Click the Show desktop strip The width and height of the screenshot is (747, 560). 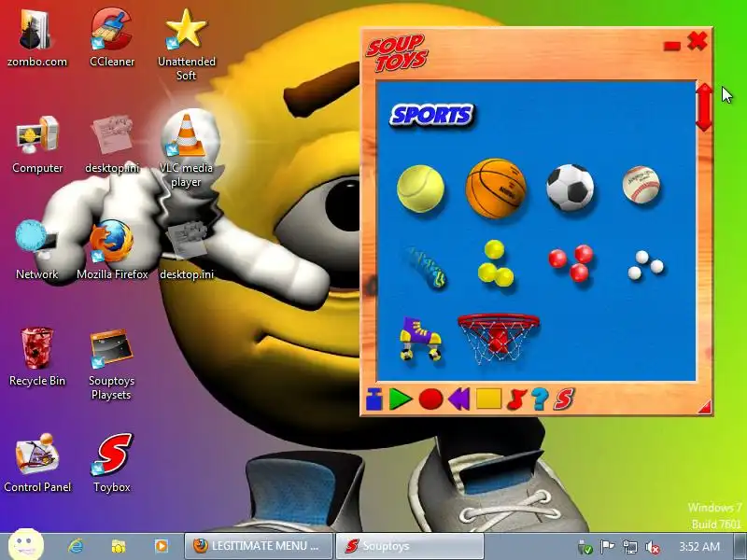pos(740,546)
